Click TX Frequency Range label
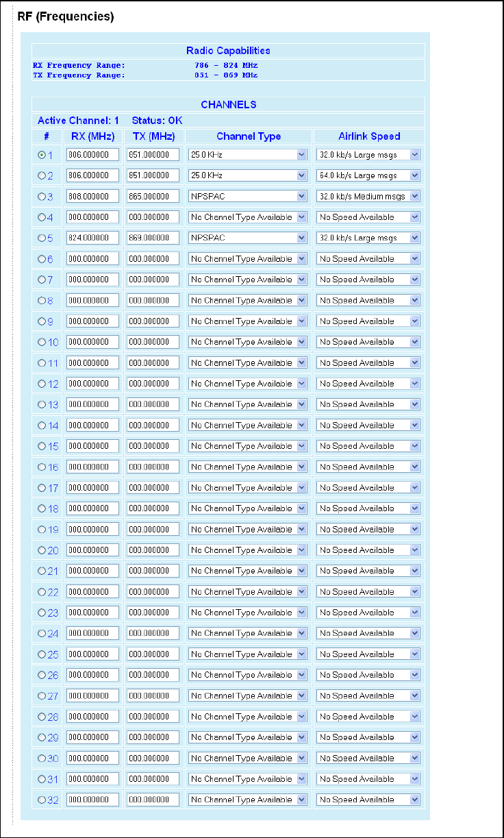504x838 pixels. tap(79, 75)
